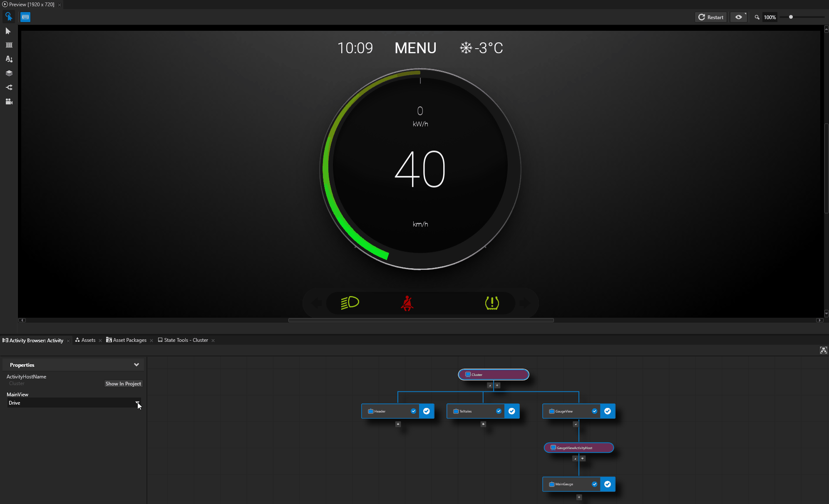Image resolution: width=829 pixels, height=504 pixels.
Task: Toggle the large checkmark on MainGauge node
Action: point(608,484)
